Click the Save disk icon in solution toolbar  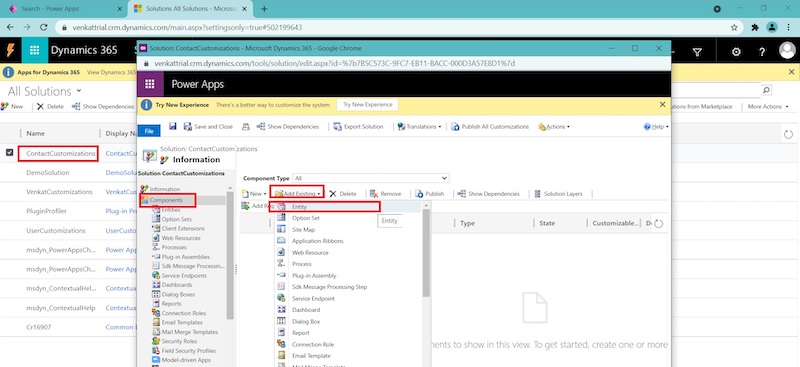point(172,126)
